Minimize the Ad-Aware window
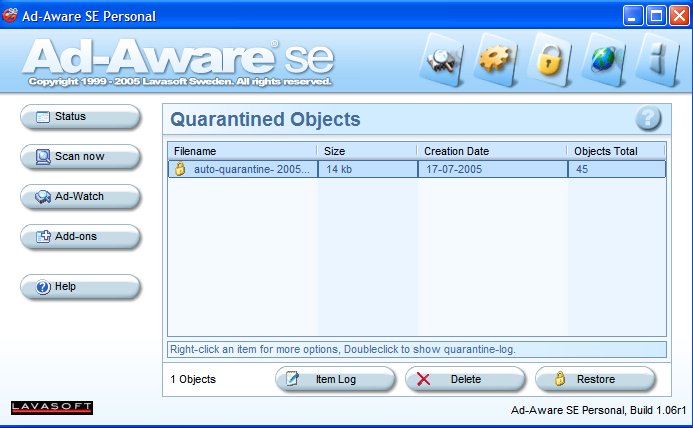The image size is (693, 428). pyautogui.click(x=633, y=16)
